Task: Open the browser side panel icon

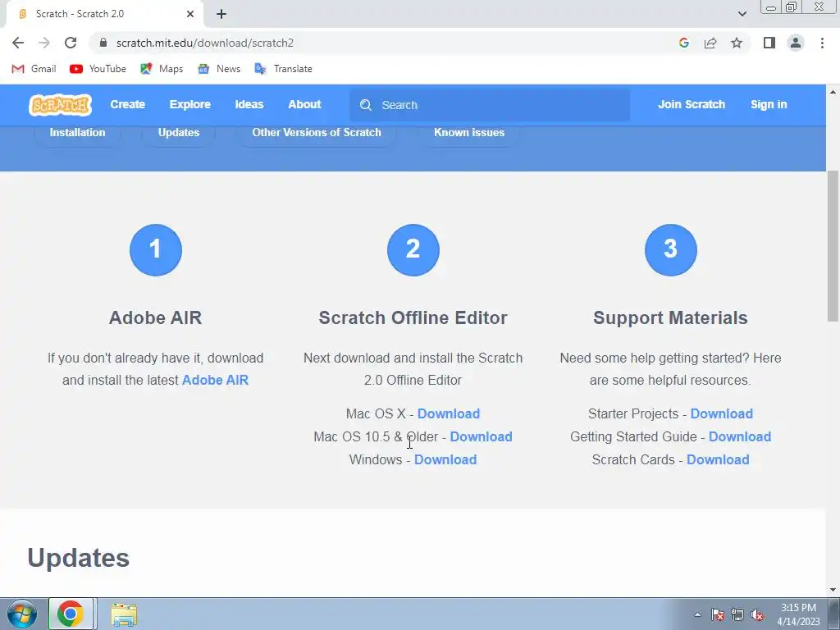Action: (769, 43)
